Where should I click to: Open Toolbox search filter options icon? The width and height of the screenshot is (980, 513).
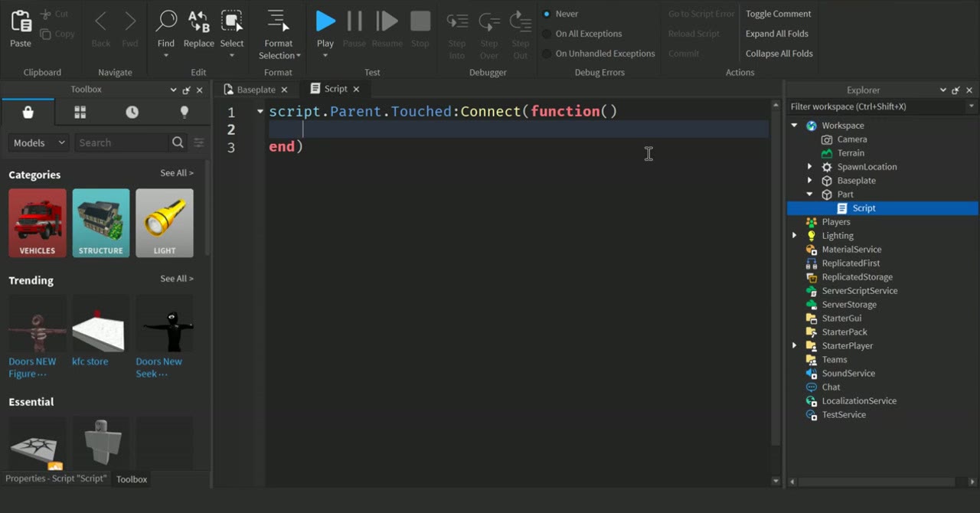(199, 142)
